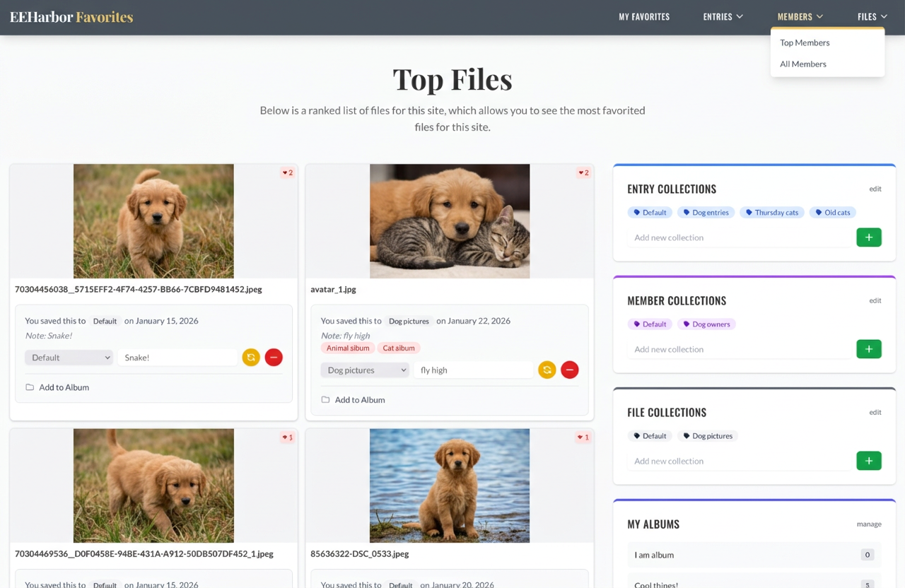905x588 pixels.
Task: Click the red remove icon for the fly high favorite
Action: point(569,370)
